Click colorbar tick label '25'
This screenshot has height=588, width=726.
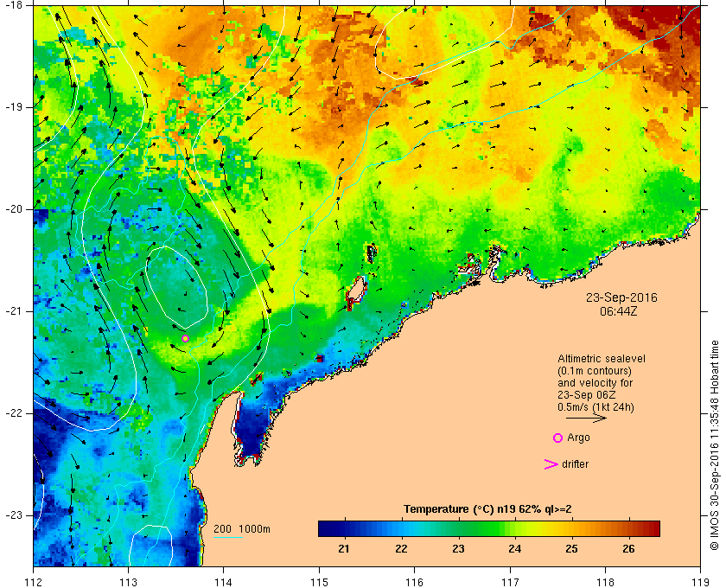(x=572, y=548)
